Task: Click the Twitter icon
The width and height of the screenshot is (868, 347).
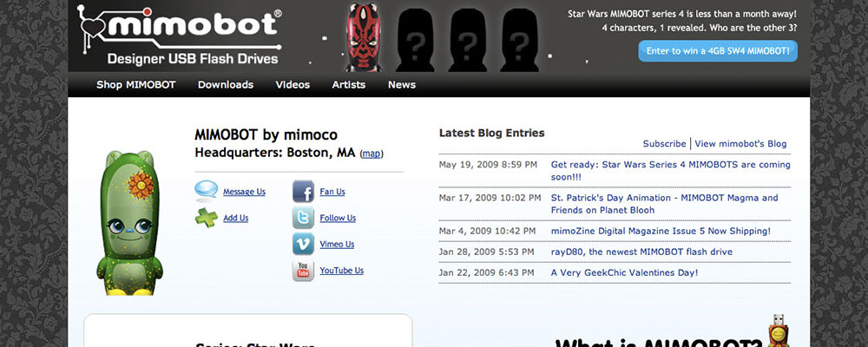Action: [x=303, y=218]
